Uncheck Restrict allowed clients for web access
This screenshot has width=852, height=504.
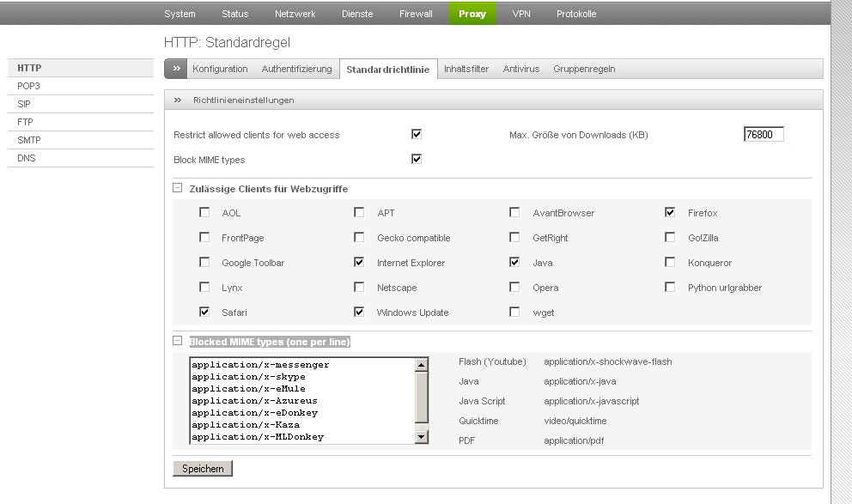(417, 134)
